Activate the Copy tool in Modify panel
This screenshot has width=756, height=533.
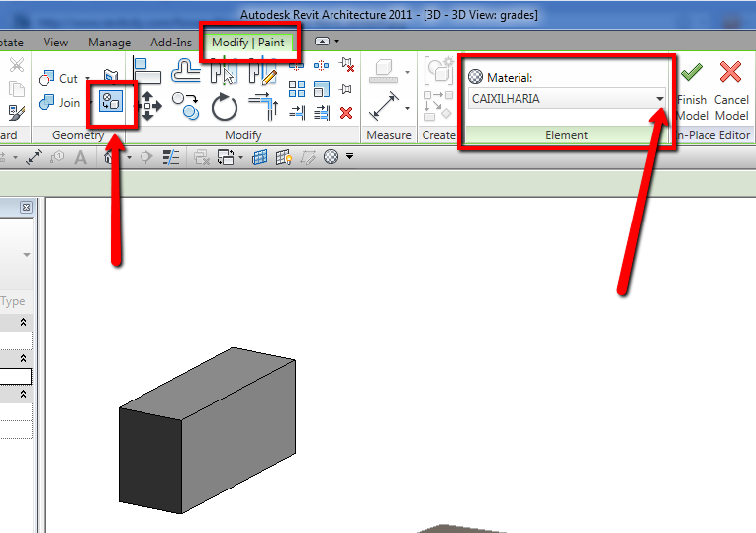tap(186, 106)
